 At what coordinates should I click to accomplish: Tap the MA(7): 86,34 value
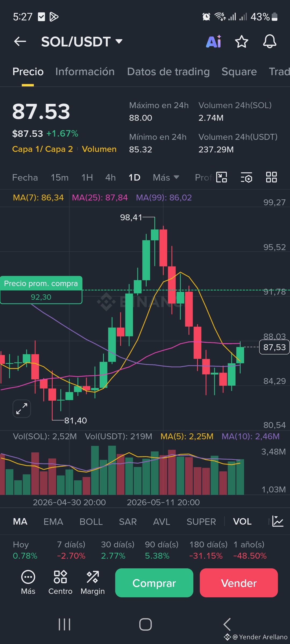38,198
